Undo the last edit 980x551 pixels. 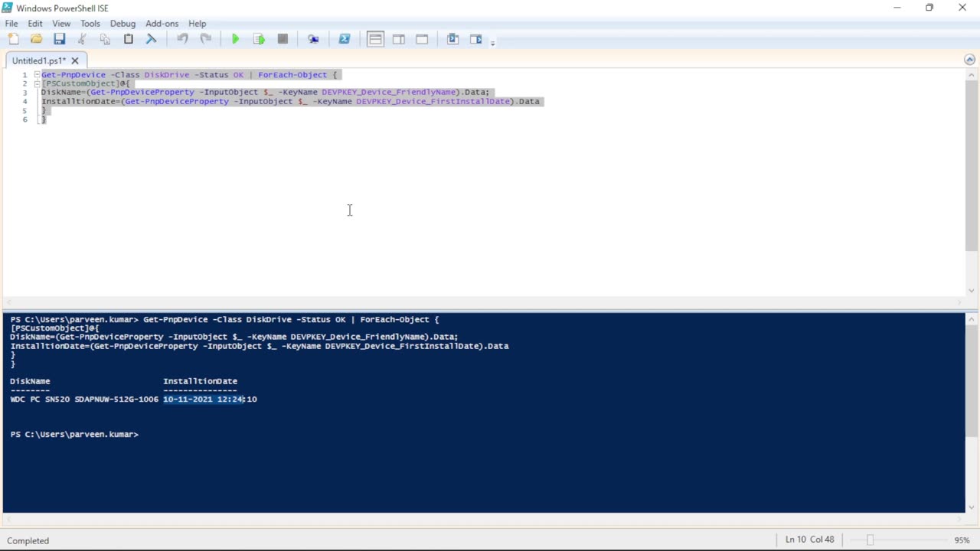coord(182,39)
